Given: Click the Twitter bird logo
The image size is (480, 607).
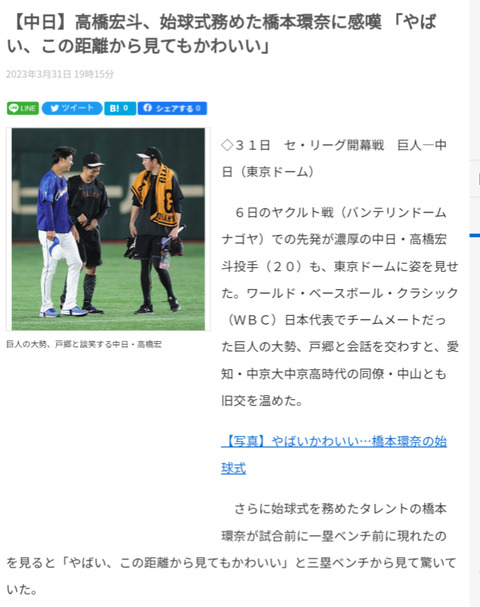Looking at the screenshot, I should pyautogui.click(x=54, y=108).
